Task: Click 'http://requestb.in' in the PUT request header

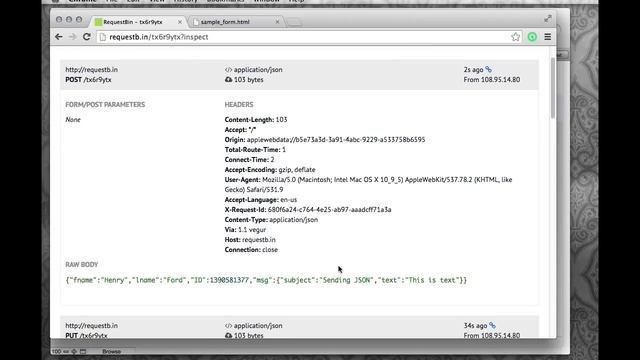Action: click(x=91, y=325)
